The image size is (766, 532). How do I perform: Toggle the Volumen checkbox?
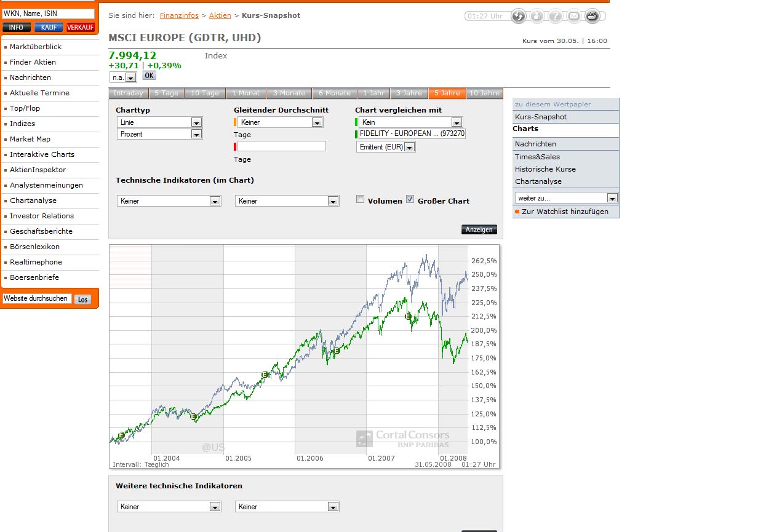click(x=361, y=199)
